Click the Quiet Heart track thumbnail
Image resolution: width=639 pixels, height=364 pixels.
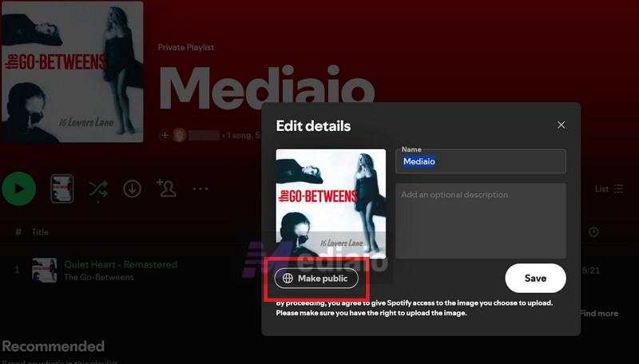(45, 270)
